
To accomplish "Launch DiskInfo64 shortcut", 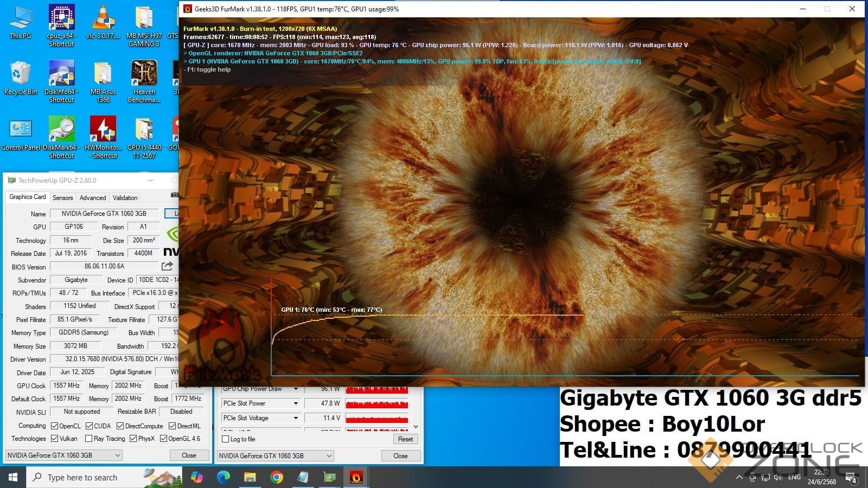I will point(61,81).
